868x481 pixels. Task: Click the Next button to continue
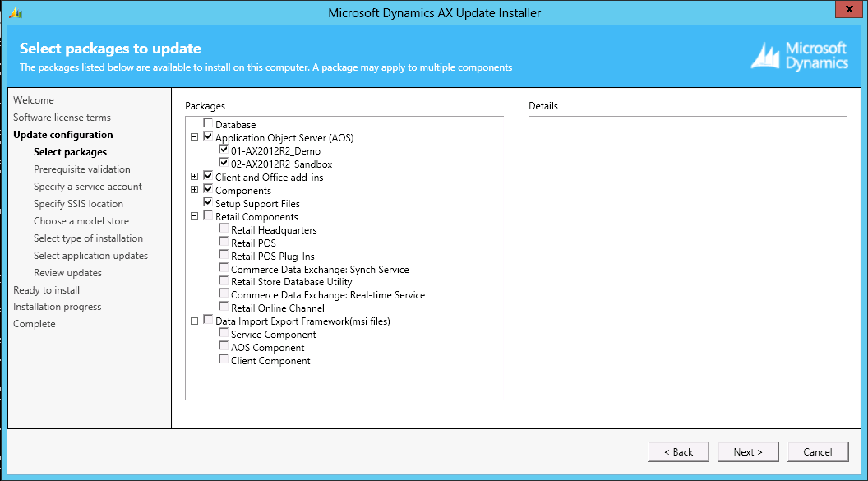point(748,451)
